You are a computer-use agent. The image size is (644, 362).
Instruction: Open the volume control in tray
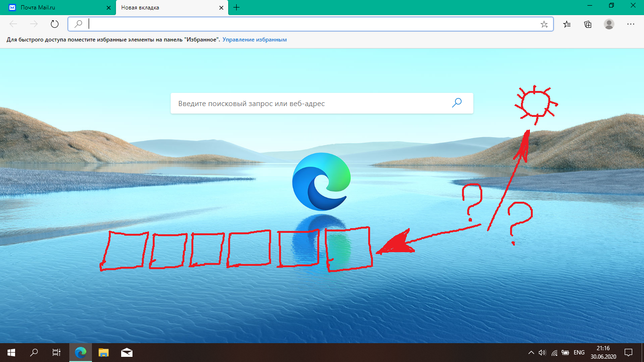coord(542,352)
